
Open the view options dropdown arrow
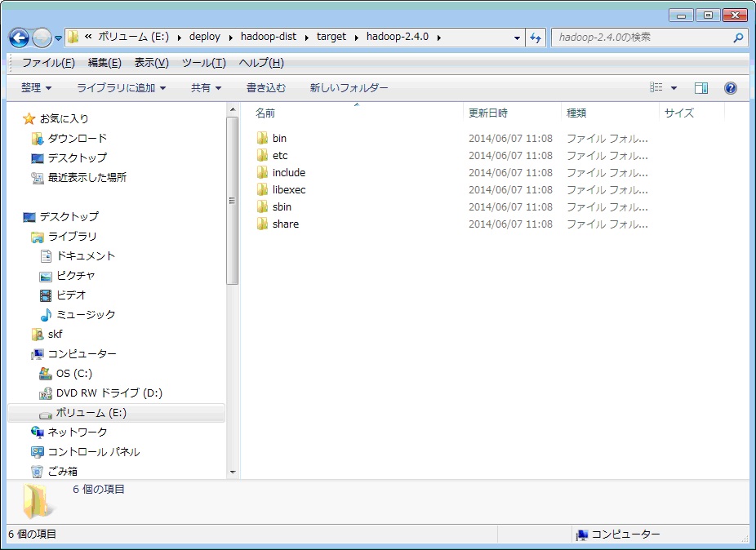[674, 88]
